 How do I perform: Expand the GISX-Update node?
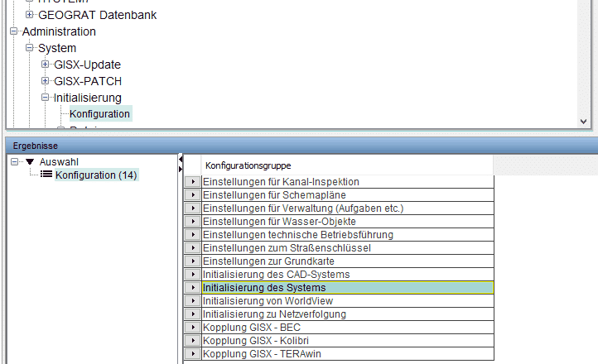point(45,64)
